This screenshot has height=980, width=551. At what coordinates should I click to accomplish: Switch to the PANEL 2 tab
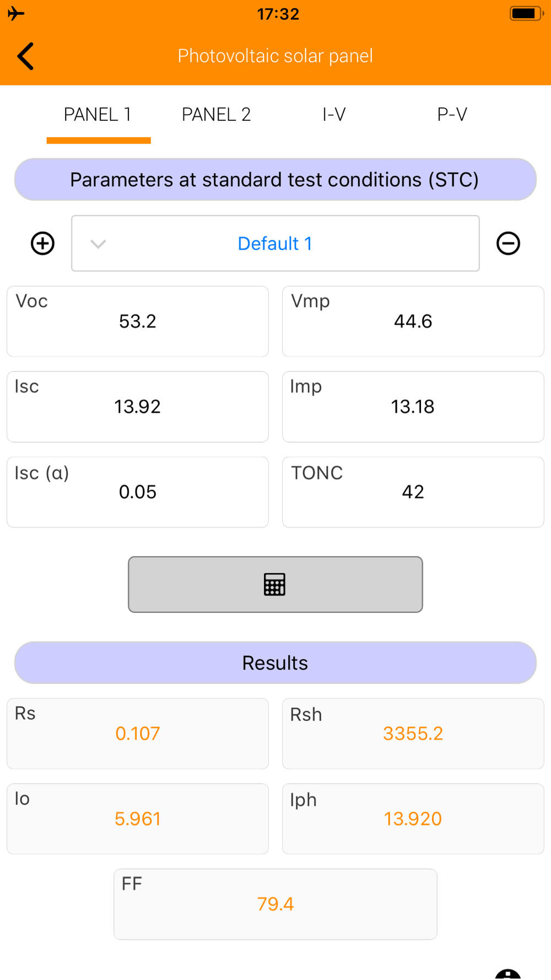[216, 115]
